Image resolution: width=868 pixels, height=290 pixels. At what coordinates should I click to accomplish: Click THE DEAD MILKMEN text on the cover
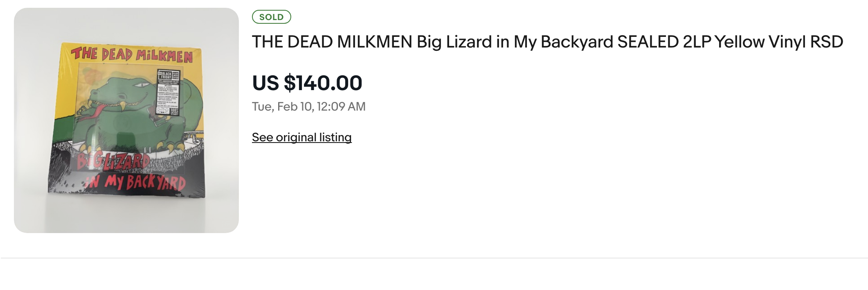pos(131,53)
